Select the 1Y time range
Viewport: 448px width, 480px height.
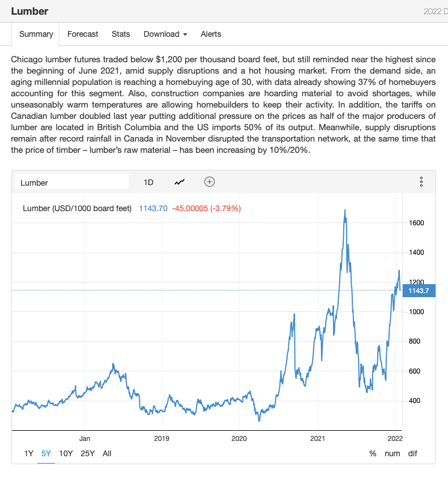(29, 453)
